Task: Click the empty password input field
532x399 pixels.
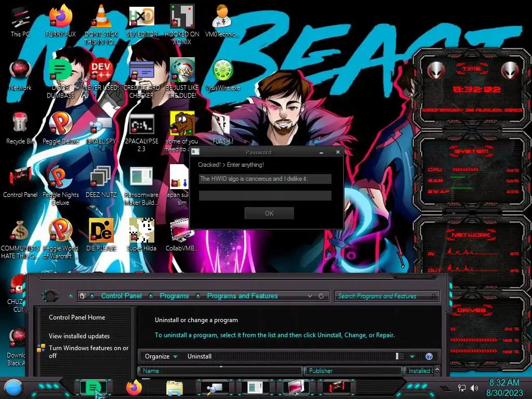Action: [265, 195]
